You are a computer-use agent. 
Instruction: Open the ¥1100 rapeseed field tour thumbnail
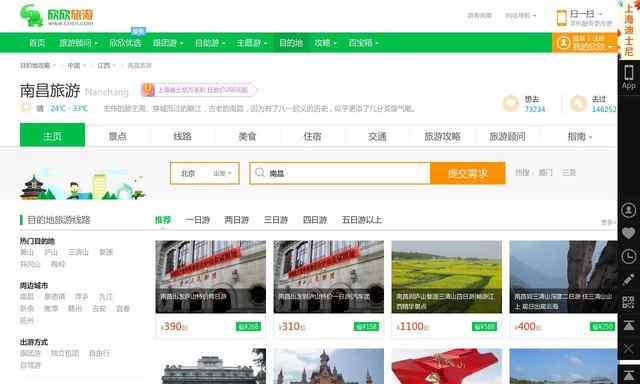(447, 277)
